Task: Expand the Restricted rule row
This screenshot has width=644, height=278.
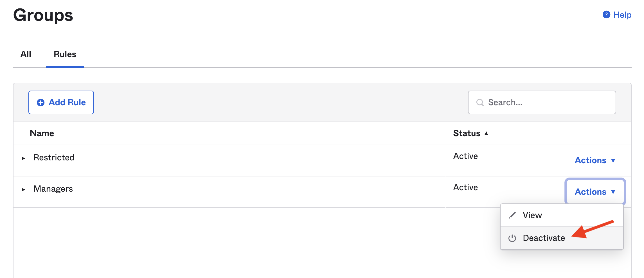Action: pos(24,158)
